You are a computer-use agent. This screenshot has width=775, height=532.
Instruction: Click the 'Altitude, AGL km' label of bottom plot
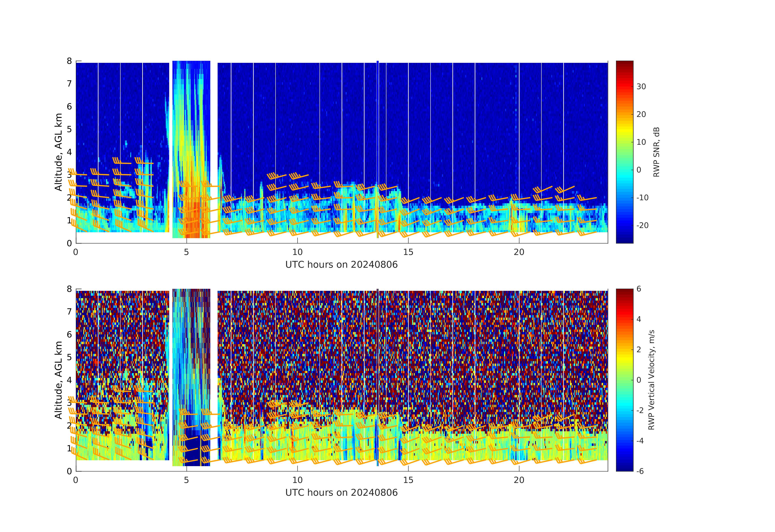[x=58, y=380]
